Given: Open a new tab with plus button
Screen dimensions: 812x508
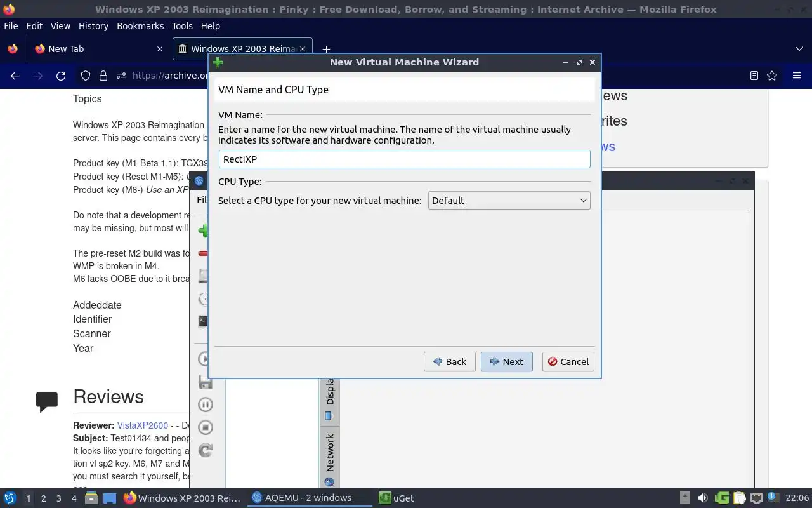Looking at the screenshot, I should [x=326, y=49].
